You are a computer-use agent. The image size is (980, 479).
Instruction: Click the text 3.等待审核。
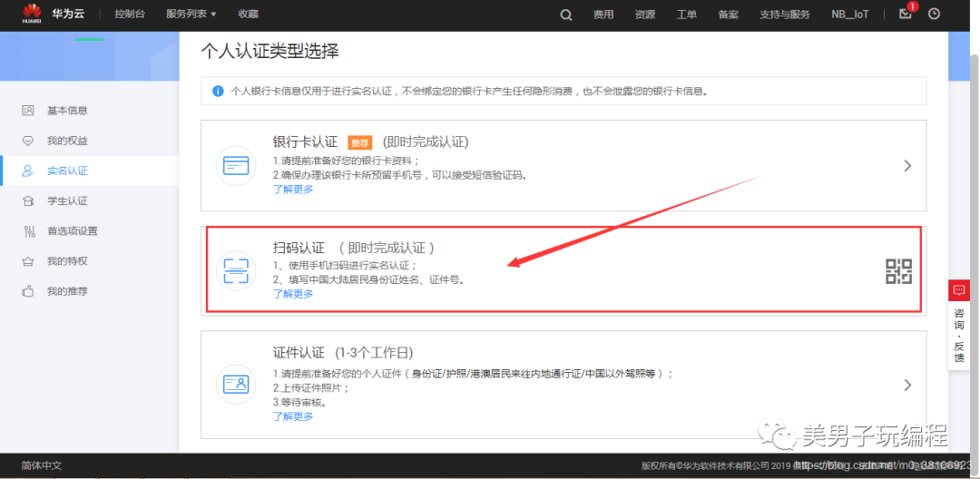pos(300,402)
